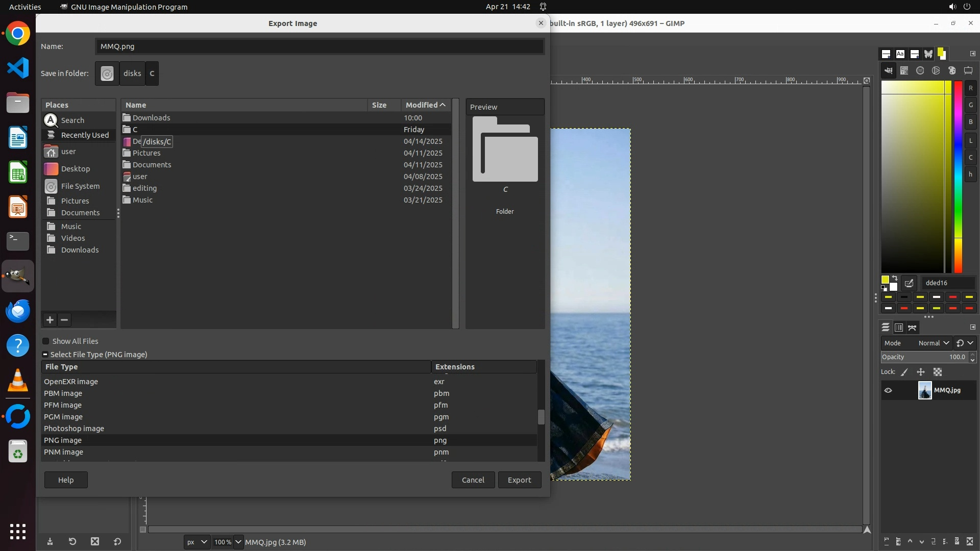Open the px unit dropdown in status bar

(x=197, y=542)
